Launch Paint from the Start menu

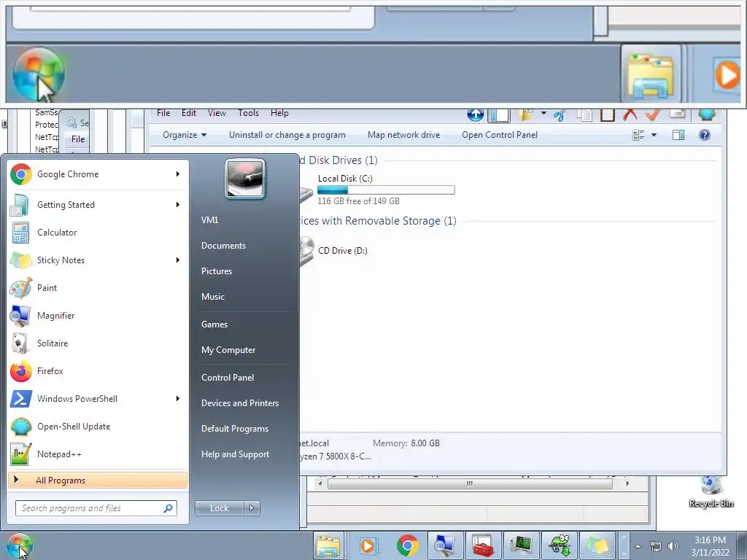click(97, 288)
